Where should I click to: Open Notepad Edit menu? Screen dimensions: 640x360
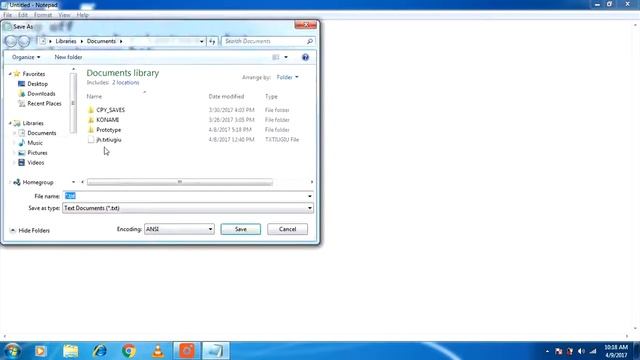pos(22,15)
